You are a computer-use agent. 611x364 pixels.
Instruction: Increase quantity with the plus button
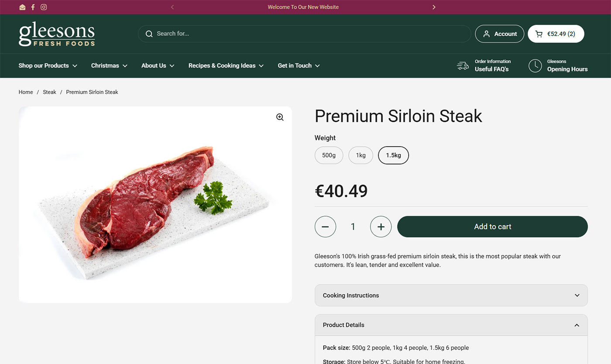[x=381, y=227]
